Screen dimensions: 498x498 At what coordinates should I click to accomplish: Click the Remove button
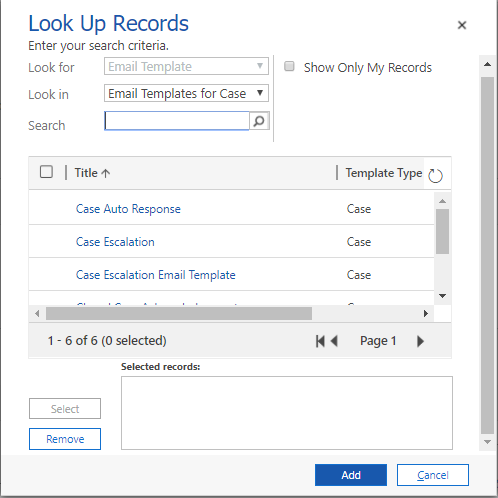[x=65, y=439]
